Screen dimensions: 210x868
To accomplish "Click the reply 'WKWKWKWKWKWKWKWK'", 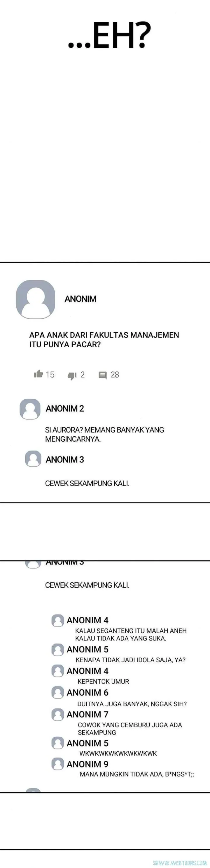I will (x=118, y=753).
